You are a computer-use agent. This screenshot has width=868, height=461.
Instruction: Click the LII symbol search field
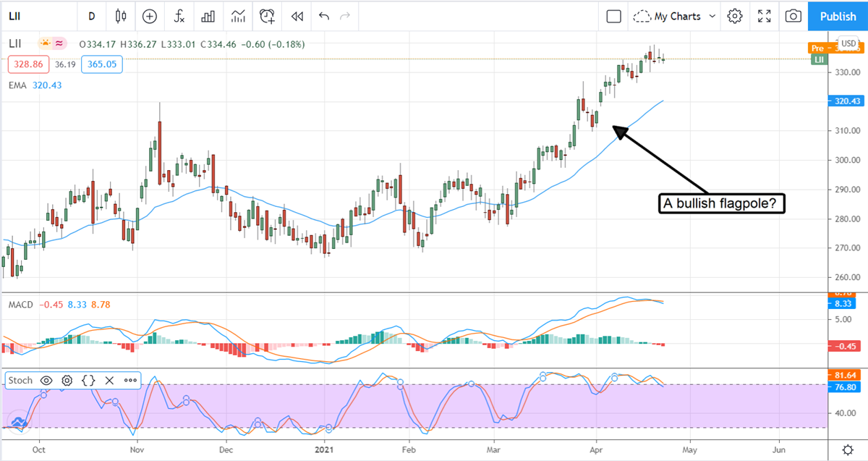29,16
